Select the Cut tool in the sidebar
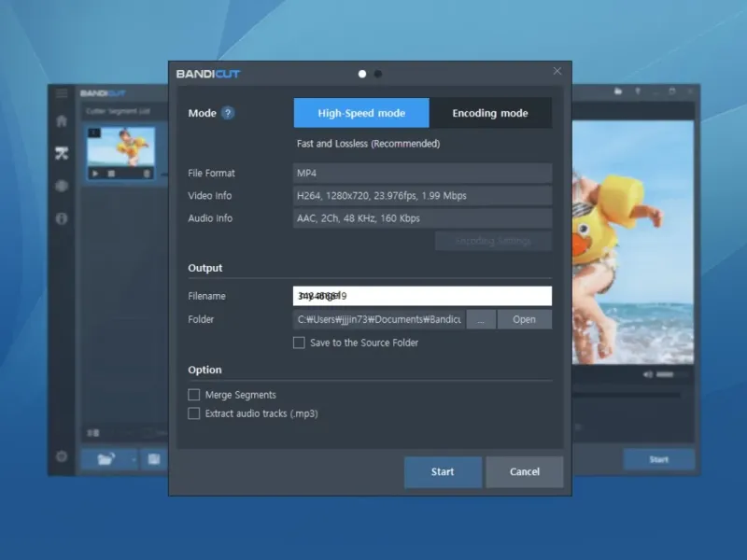The image size is (747, 560). click(x=62, y=153)
